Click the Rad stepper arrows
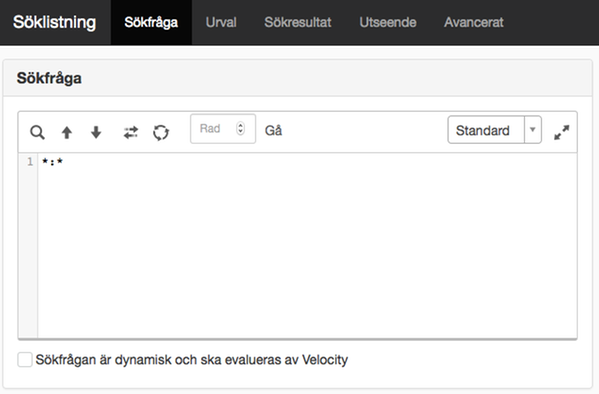The width and height of the screenshot is (599, 394). tap(240, 128)
